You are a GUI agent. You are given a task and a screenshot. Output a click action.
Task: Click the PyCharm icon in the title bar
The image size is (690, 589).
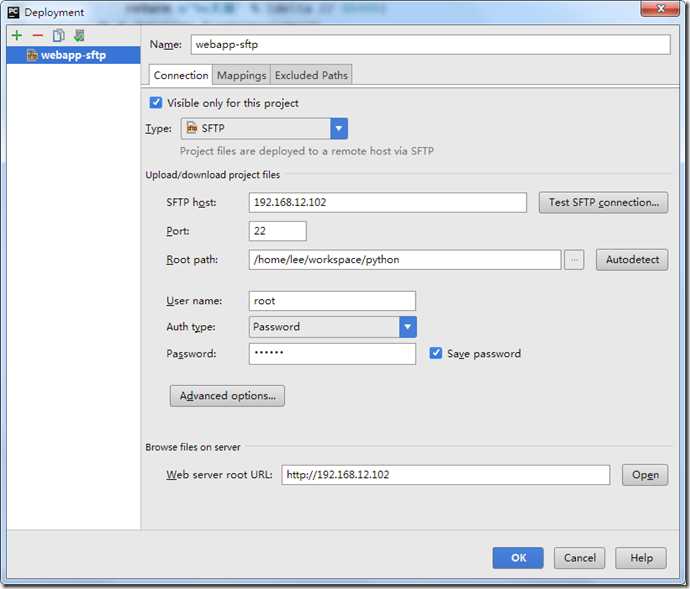tap(14, 12)
